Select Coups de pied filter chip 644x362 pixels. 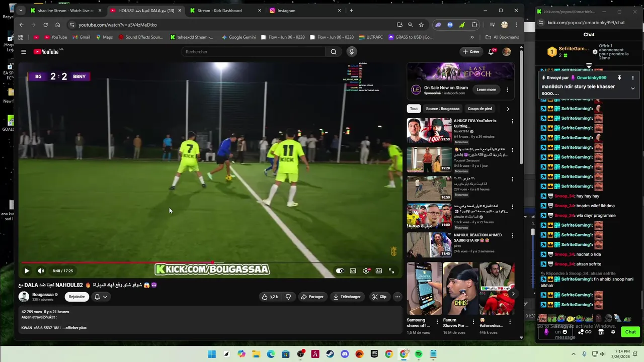pos(479,109)
